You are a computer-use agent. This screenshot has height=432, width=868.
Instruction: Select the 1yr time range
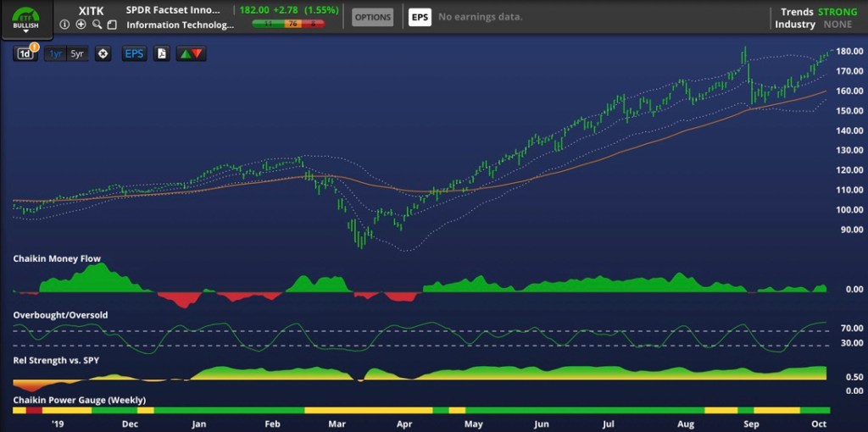point(56,53)
